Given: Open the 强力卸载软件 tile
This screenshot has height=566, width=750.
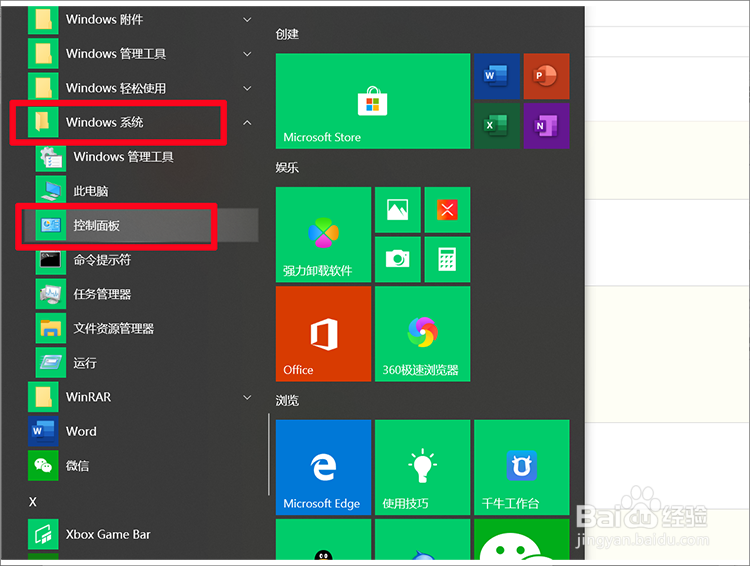Looking at the screenshot, I should point(323,234).
